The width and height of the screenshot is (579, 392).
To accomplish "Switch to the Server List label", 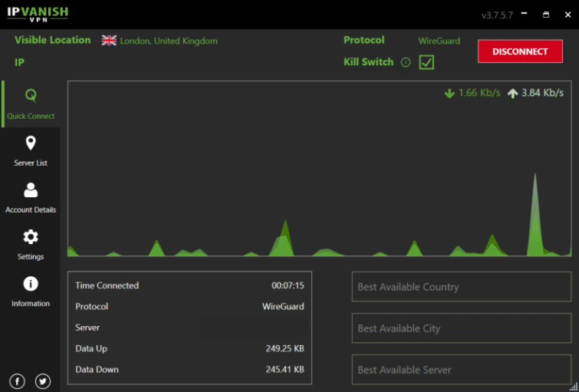I will point(31,163).
